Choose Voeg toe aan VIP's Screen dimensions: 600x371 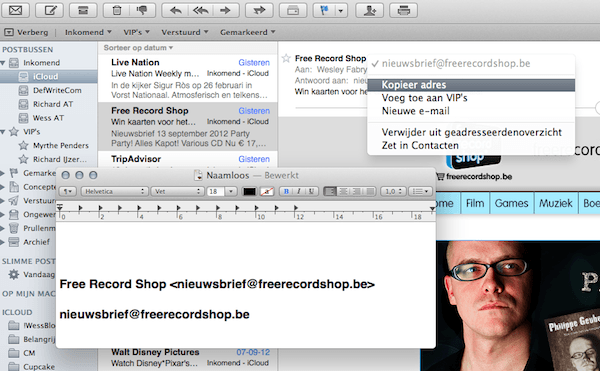[471, 98]
